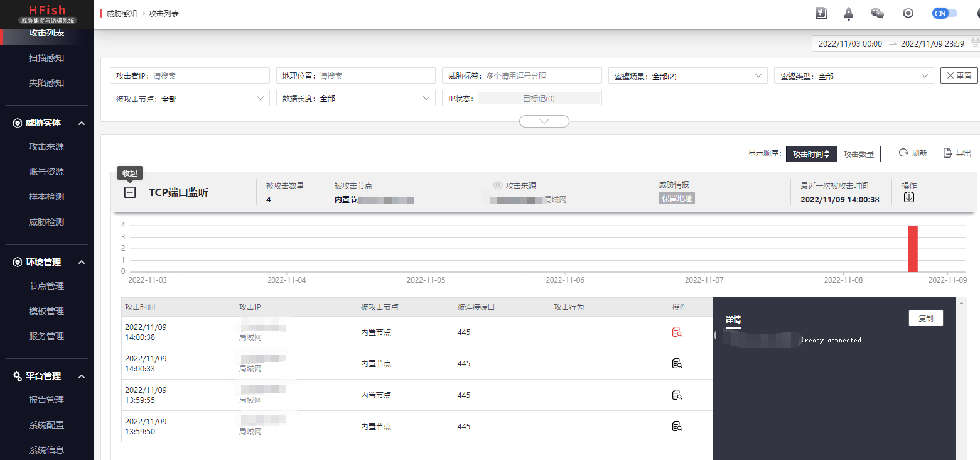The image size is (980, 460).
Task: Open 样本检测 in the sidebar
Action: [x=46, y=197]
